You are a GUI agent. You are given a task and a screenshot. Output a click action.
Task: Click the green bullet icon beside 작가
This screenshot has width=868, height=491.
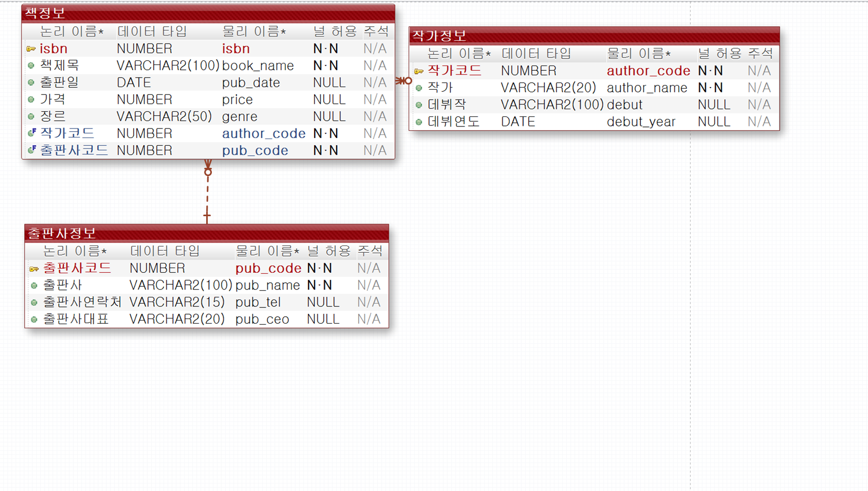(419, 88)
